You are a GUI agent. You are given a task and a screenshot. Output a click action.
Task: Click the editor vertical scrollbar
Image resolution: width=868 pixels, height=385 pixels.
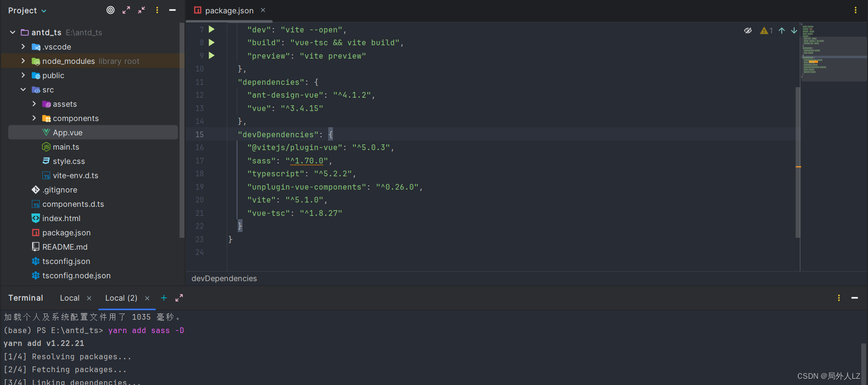797,162
